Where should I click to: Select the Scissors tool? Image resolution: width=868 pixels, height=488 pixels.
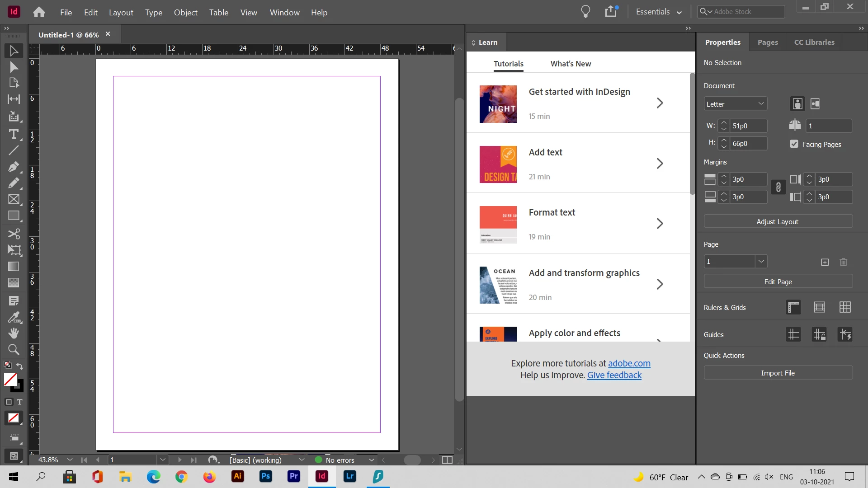[14, 234]
